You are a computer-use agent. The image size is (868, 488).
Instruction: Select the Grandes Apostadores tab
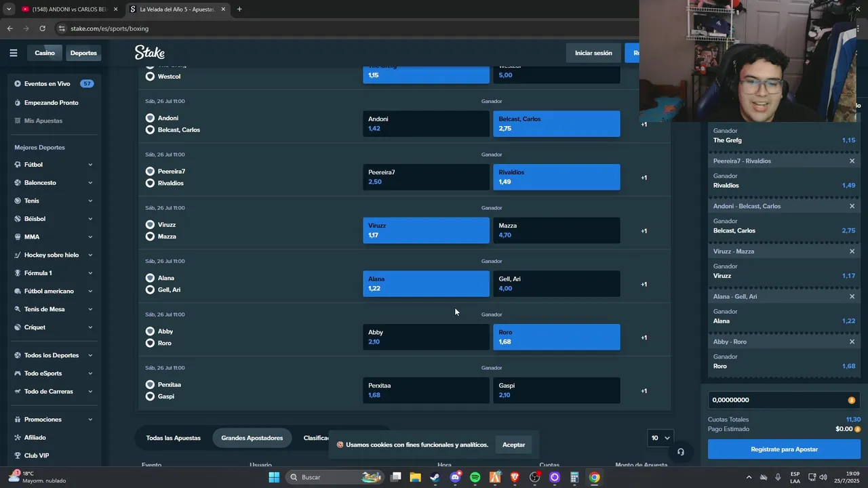(252, 438)
